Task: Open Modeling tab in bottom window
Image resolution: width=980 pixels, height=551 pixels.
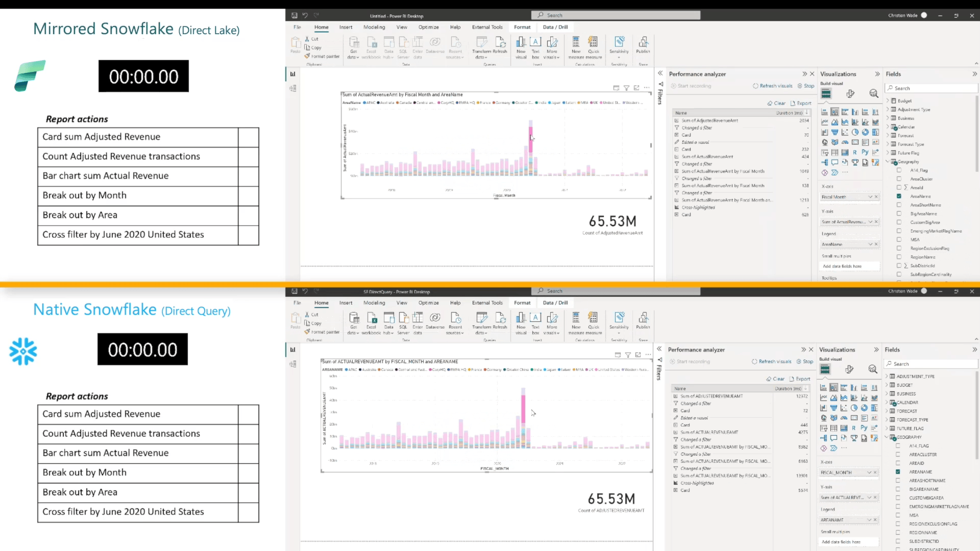Action: [374, 303]
